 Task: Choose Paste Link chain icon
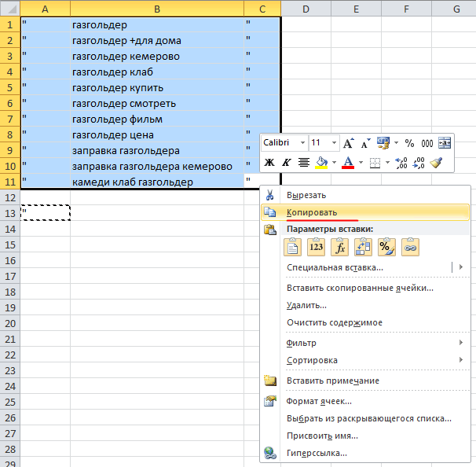[410, 247]
